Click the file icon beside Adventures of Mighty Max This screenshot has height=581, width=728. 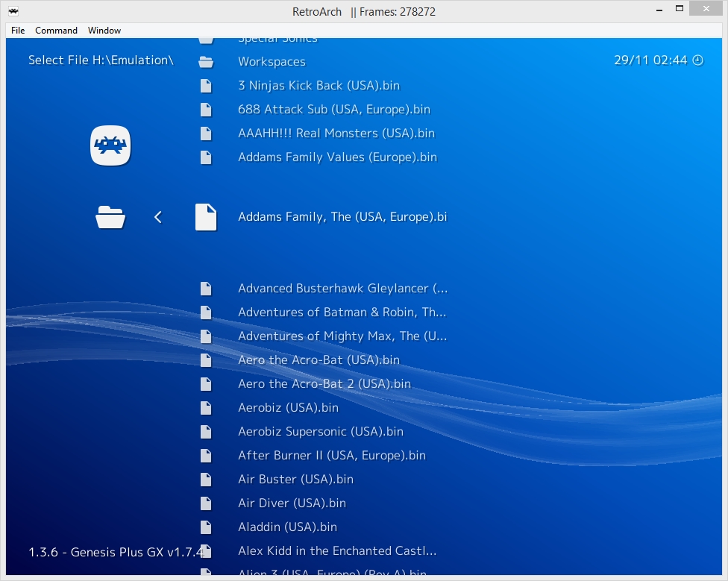pos(206,336)
